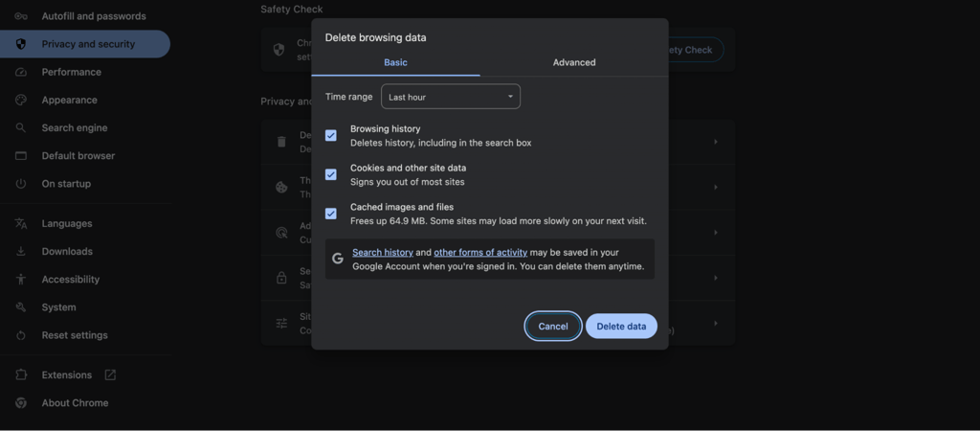This screenshot has width=980, height=431.
Task: Uncheck Cookies and other site data checkbox
Action: click(331, 174)
